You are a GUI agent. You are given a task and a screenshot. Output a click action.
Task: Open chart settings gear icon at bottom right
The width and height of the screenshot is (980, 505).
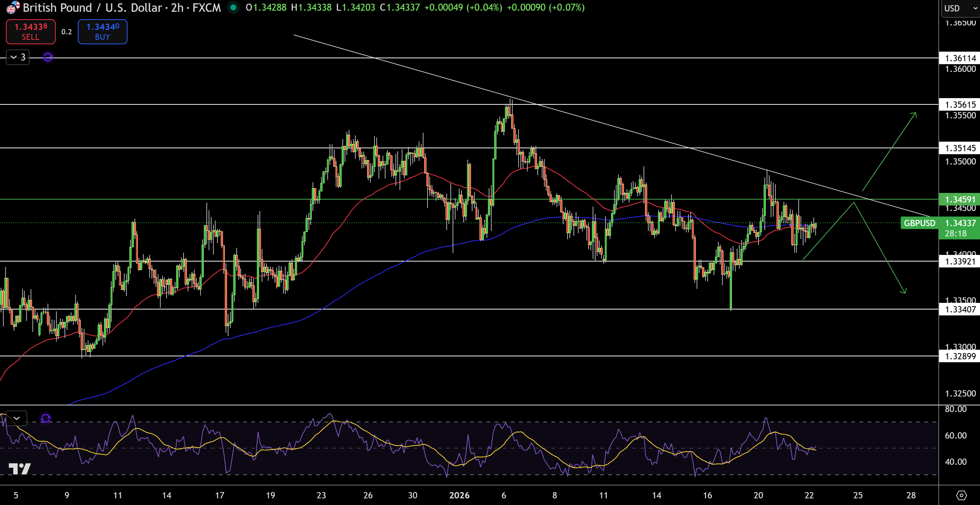click(x=961, y=495)
